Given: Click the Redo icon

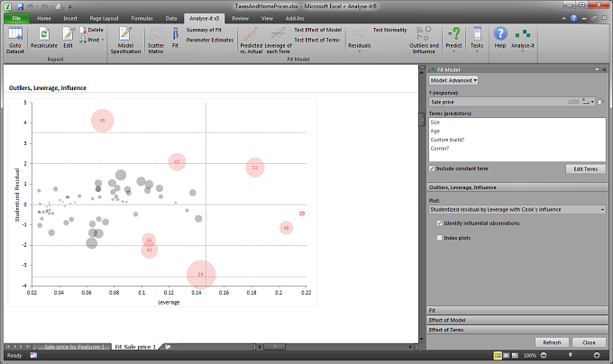Looking at the screenshot, I should (x=45, y=6).
